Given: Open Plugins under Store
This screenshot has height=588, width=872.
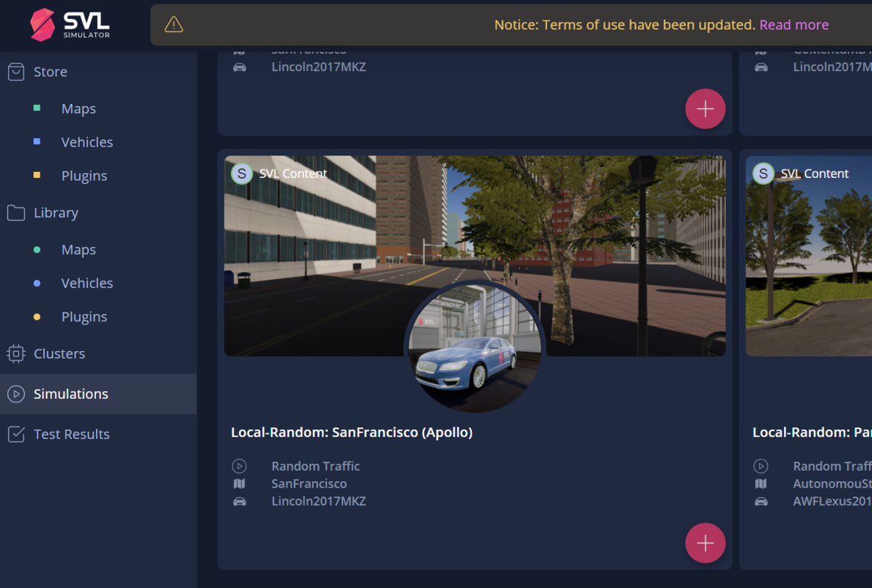Looking at the screenshot, I should (84, 175).
